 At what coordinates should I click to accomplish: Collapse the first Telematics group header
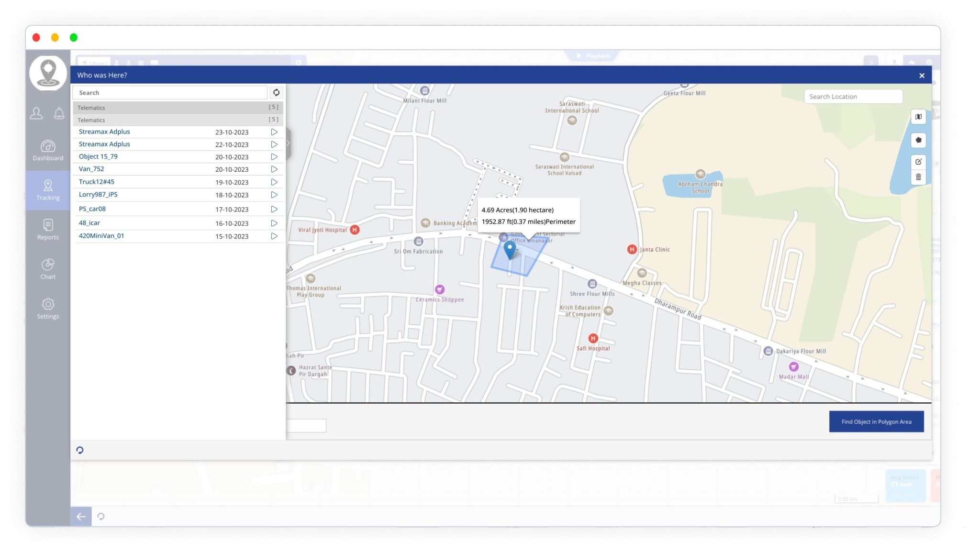[x=178, y=108]
